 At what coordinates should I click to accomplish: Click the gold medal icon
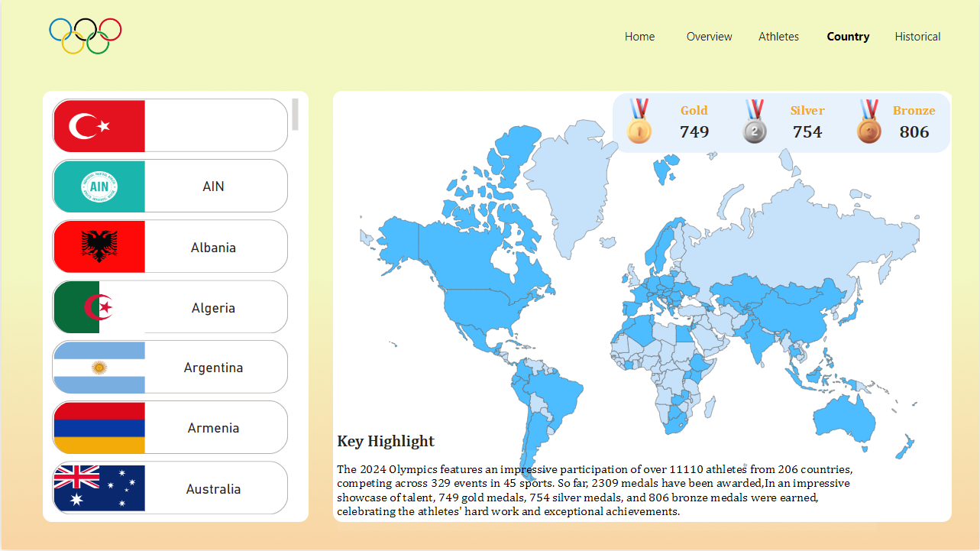coord(639,122)
